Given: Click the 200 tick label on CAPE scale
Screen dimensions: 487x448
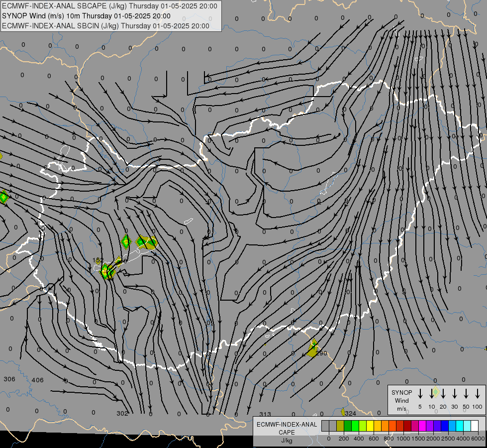Looking at the screenshot, I should pos(344,439).
